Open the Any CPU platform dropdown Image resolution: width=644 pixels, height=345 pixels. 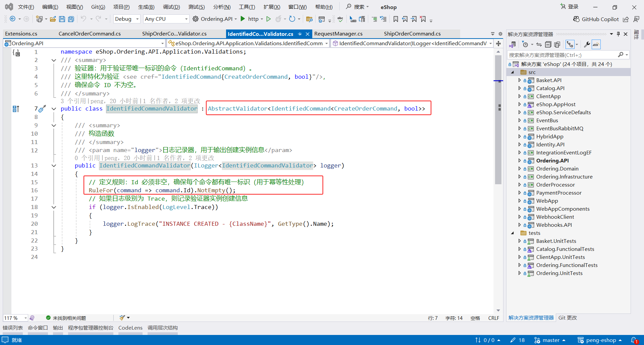pos(166,19)
